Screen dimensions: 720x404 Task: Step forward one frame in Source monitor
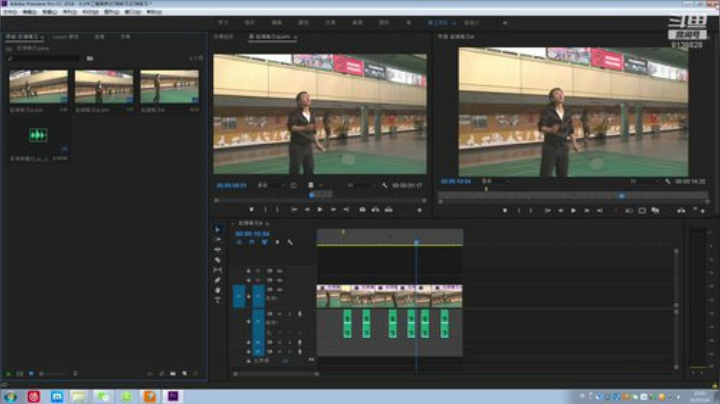(x=333, y=210)
